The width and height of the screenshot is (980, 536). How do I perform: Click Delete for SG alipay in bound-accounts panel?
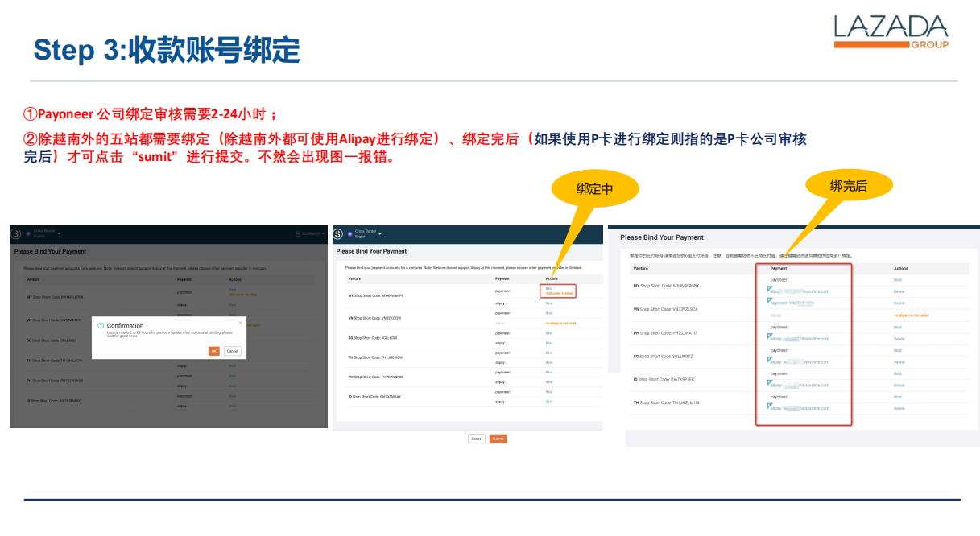[899, 362]
